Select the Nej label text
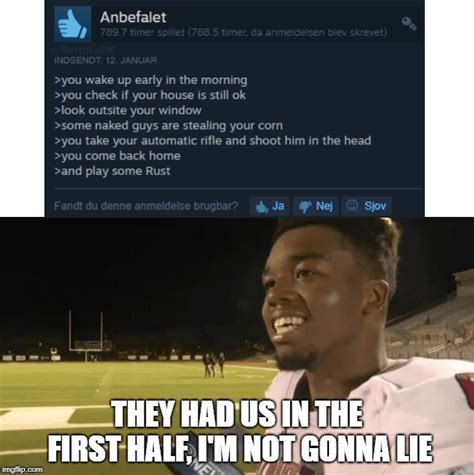The image size is (474, 475). (x=324, y=206)
